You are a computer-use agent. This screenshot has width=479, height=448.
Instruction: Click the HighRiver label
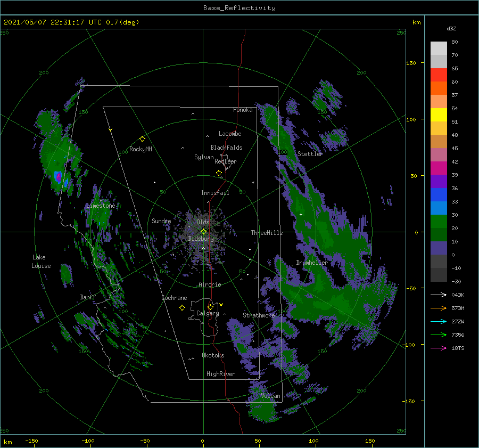[x=221, y=374]
